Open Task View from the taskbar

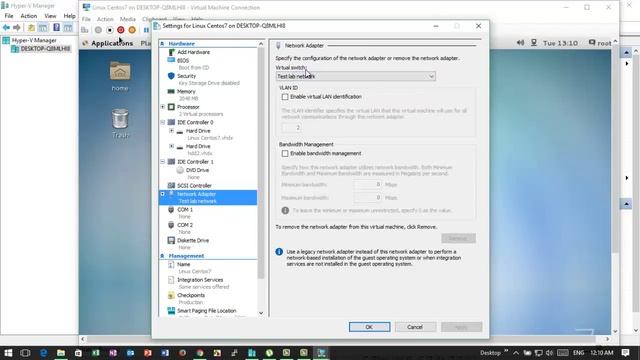coord(25,353)
